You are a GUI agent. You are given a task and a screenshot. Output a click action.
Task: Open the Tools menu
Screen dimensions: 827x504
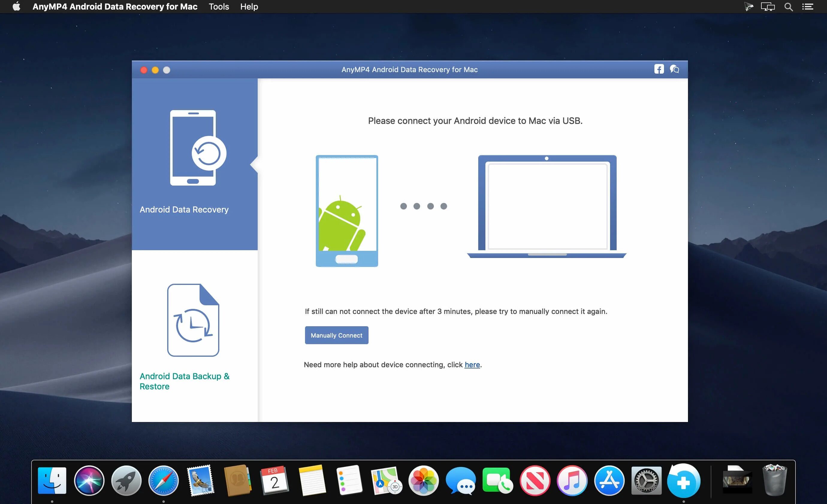pos(218,7)
